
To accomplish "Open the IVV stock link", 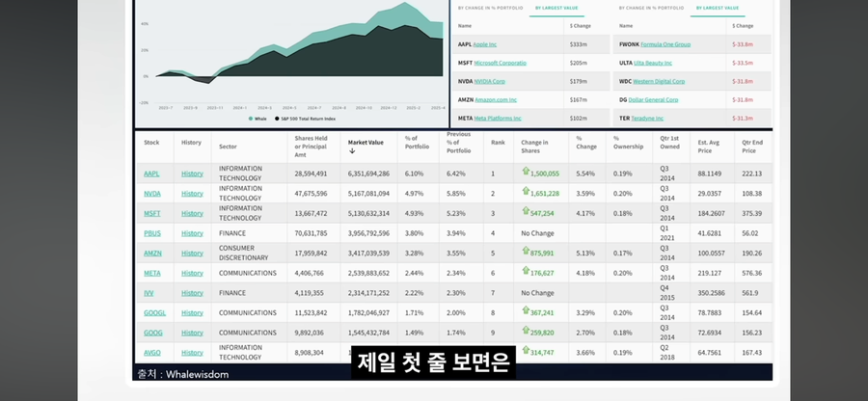I will tap(149, 293).
